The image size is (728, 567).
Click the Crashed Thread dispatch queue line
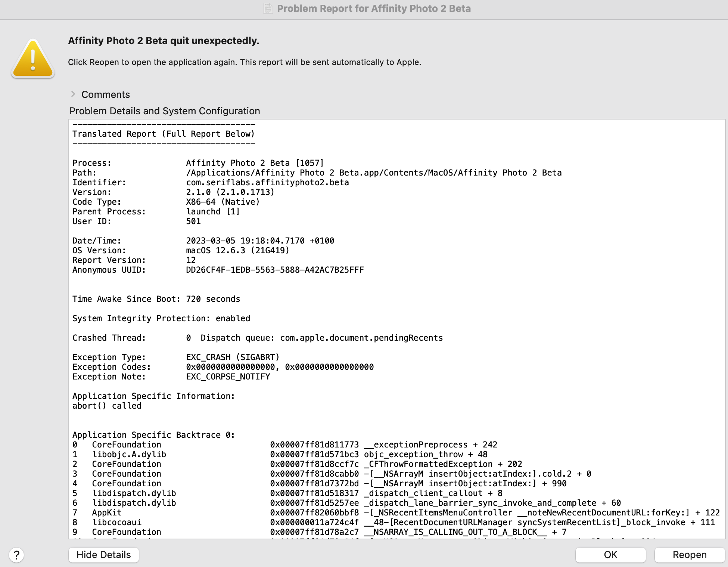(314, 338)
